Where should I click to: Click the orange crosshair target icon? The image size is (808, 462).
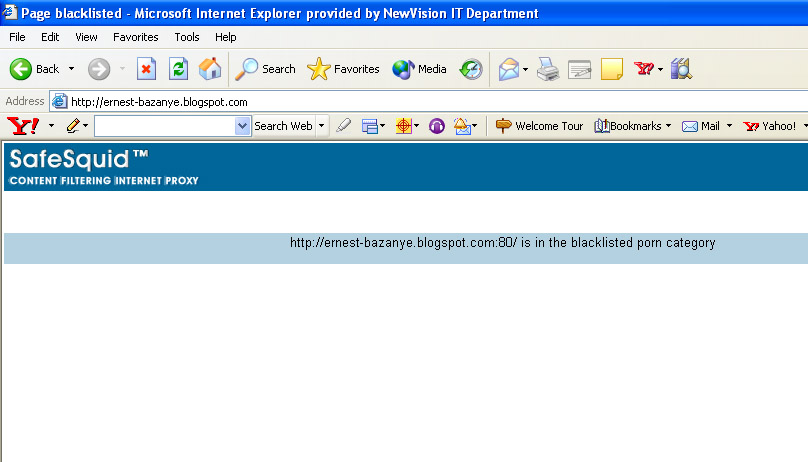(x=403, y=126)
